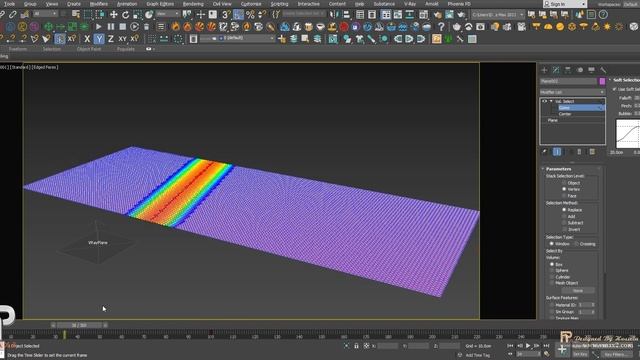Image resolution: width=640 pixels, height=360 pixels.
Task: Constrain to the XY plane
Action: 122,39
